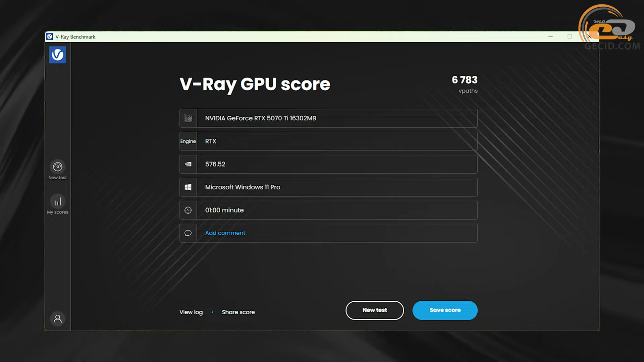
Task: Open the Share score link
Action: pyautogui.click(x=238, y=312)
